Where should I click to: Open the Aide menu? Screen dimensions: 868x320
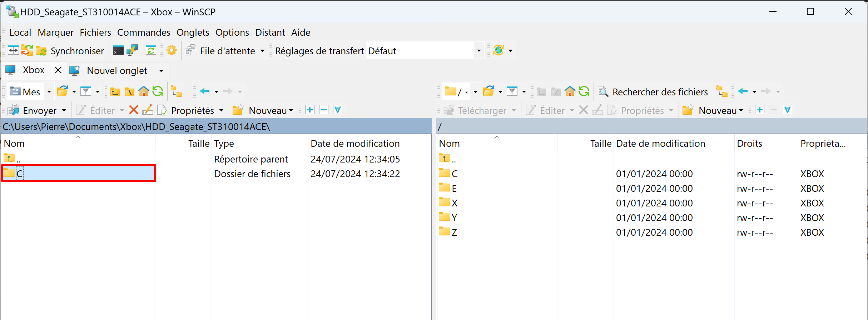coord(301,32)
